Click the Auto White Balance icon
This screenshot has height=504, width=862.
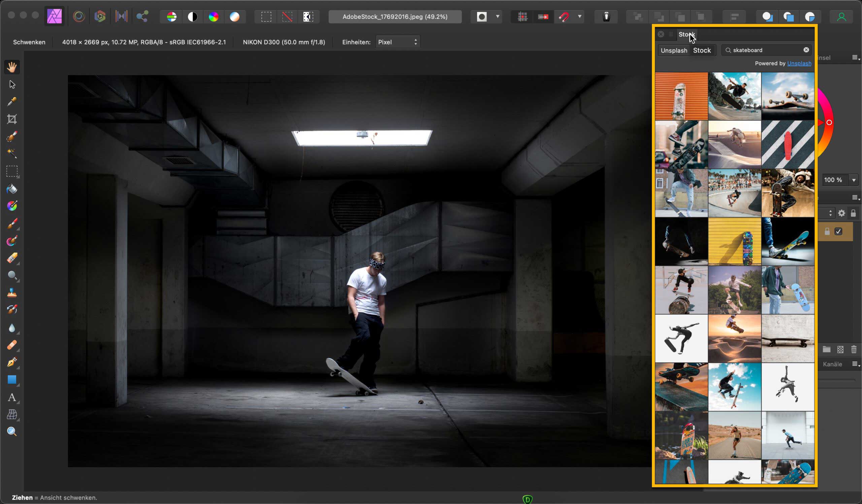tap(235, 17)
